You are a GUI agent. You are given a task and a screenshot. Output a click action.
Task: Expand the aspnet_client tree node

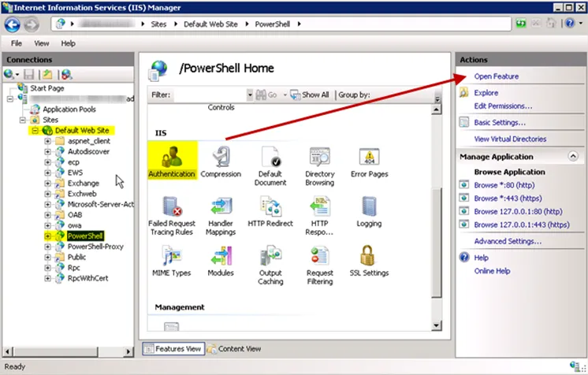point(47,141)
